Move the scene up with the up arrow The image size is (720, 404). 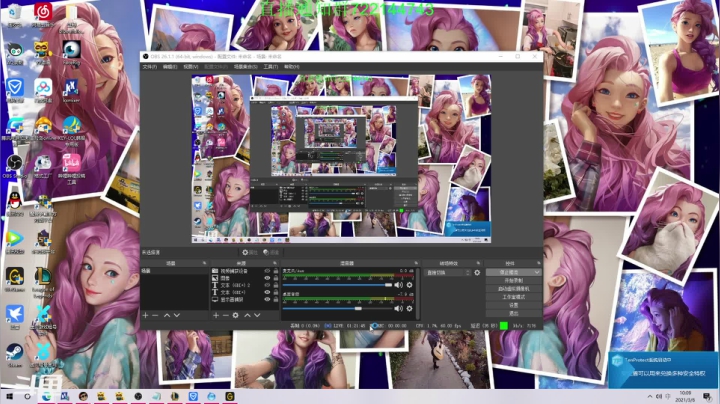point(167,315)
